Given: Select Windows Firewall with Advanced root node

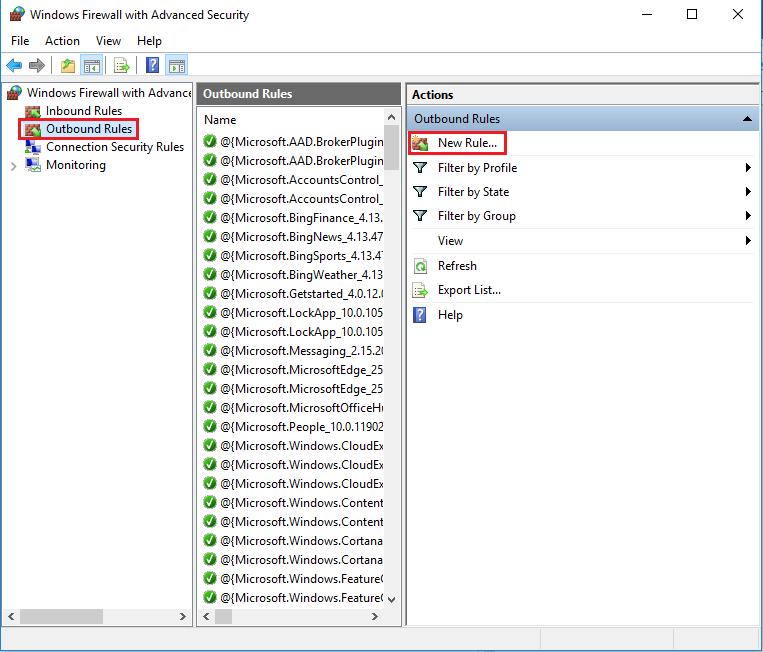Looking at the screenshot, I should click(x=109, y=92).
